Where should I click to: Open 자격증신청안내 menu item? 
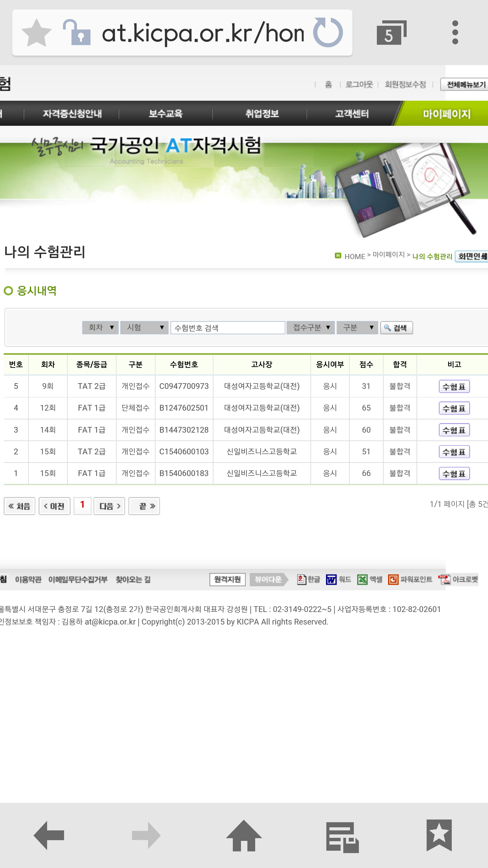(x=72, y=114)
